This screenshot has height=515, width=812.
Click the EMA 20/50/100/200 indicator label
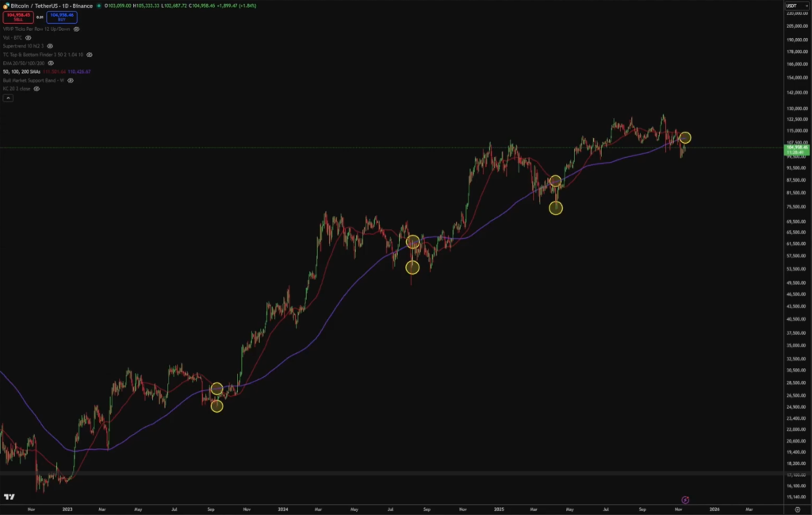[24, 63]
